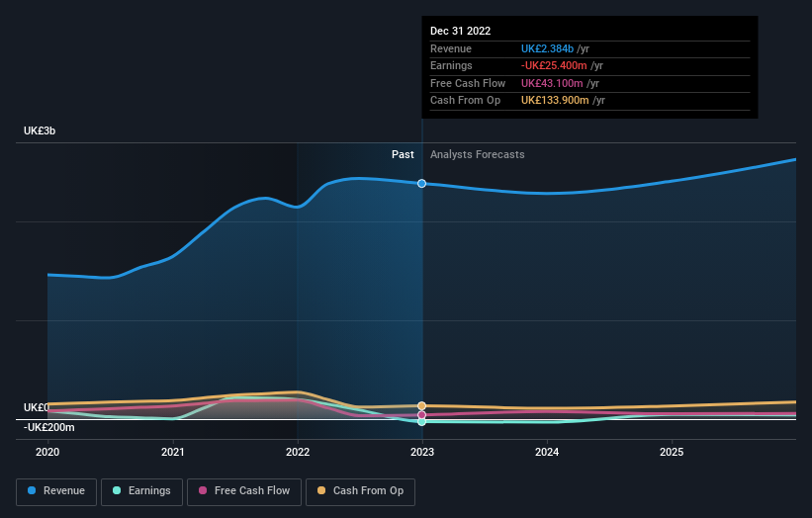This screenshot has width=812, height=518.
Task: Select the 2020 x-axis label
Action: click(47, 453)
